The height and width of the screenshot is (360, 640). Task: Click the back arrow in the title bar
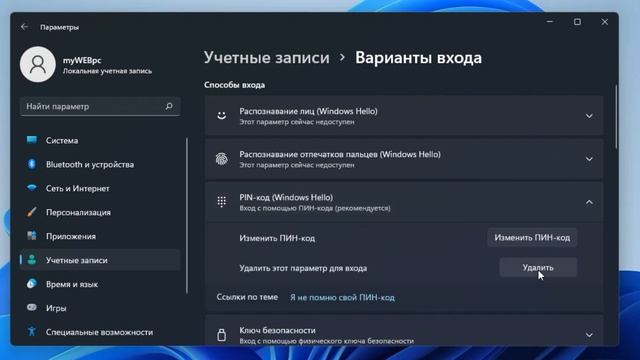pyautogui.click(x=24, y=27)
